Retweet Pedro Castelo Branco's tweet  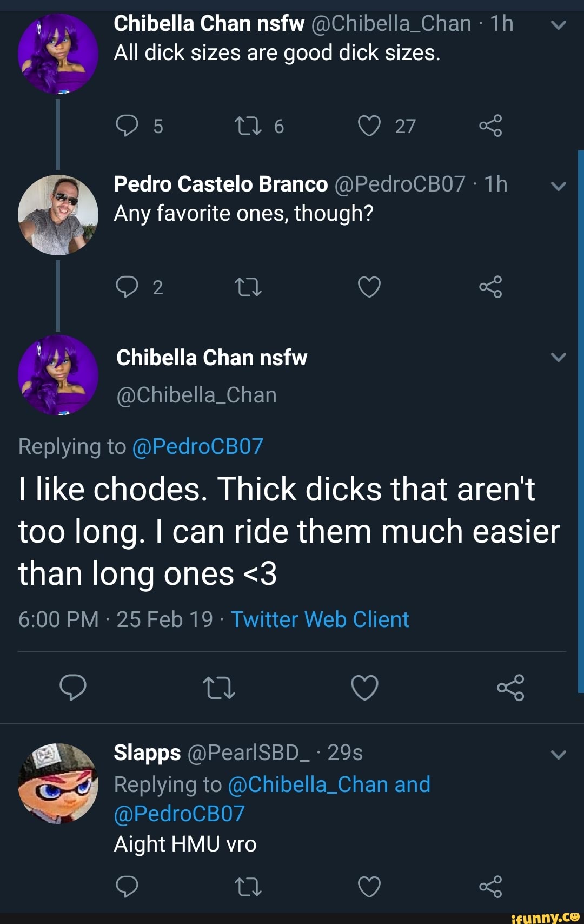(248, 287)
